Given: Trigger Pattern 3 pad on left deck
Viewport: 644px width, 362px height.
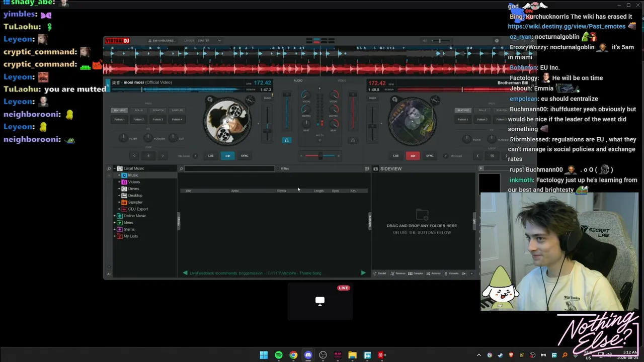Looking at the screenshot, I should click(158, 120).
